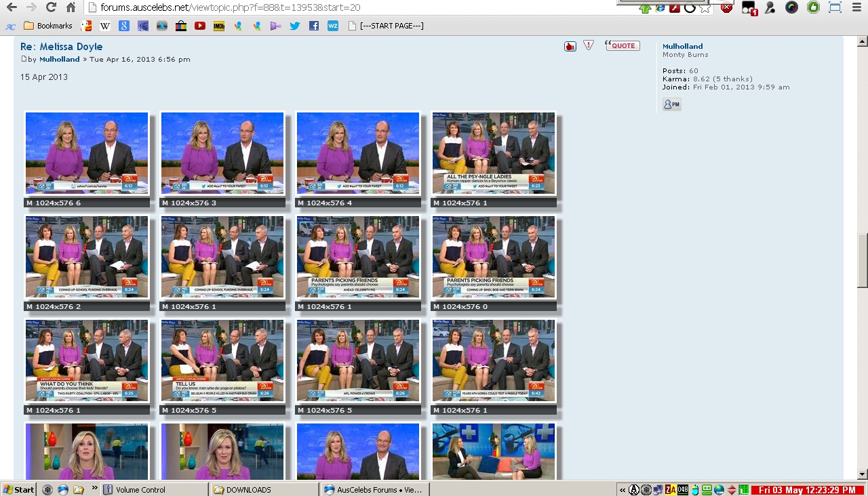868x496 pixels.
Task: Open the YouTube bookmark icon
Action: [200, 26]
